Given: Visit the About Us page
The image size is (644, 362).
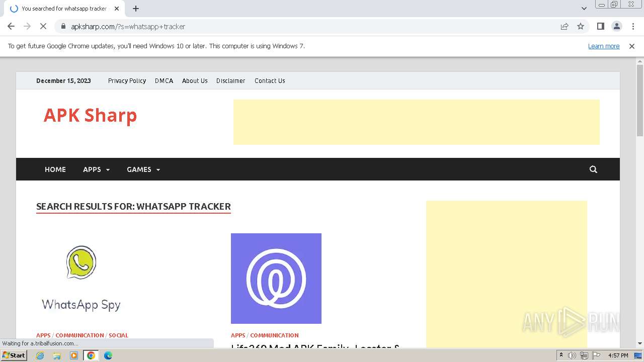Looking at the screenshot, I should click(x=195, y=80).
